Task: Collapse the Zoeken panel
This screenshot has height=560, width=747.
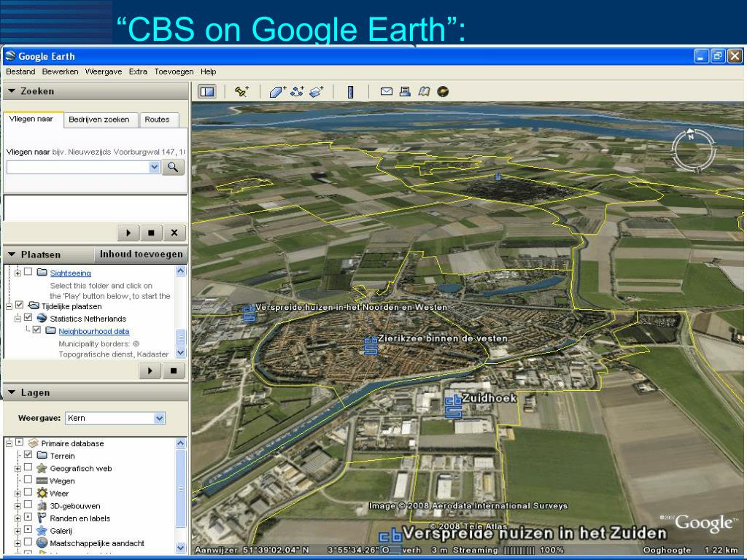Action: [x=12, y=90]
